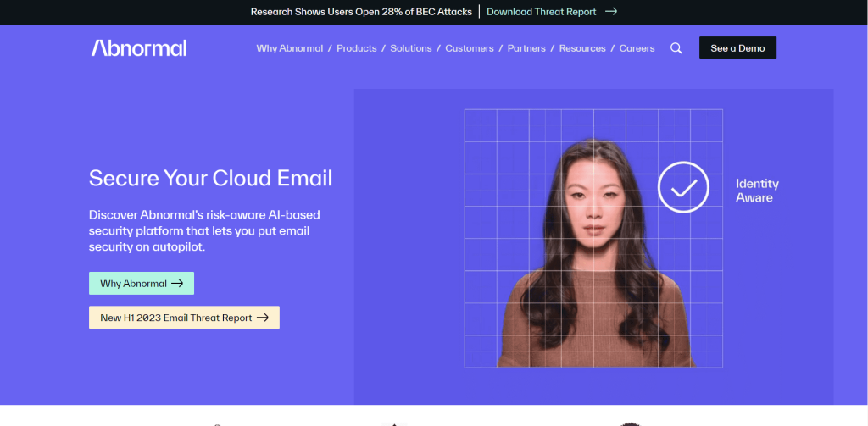Expand the Products navigation menu
Image resolution: width=868 pixels, height=426 pixels.
click(x=356, y=48)
